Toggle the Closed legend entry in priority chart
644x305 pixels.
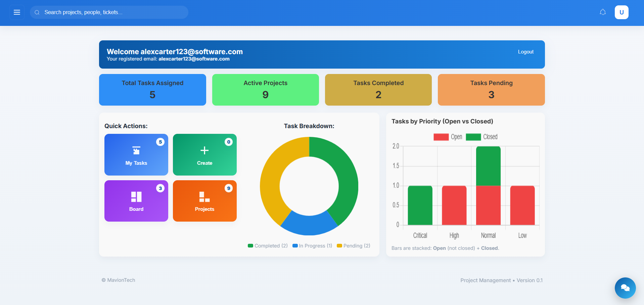pos(491,137)
